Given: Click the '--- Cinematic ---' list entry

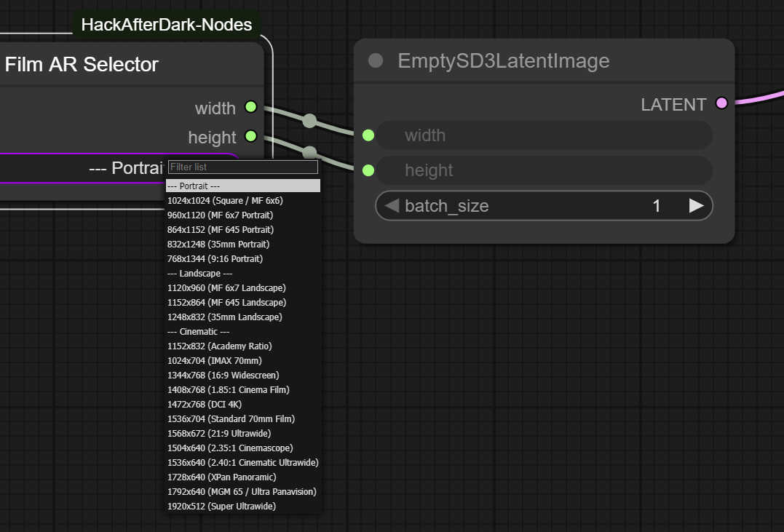Looking at the screenshot, I should 243,332.
